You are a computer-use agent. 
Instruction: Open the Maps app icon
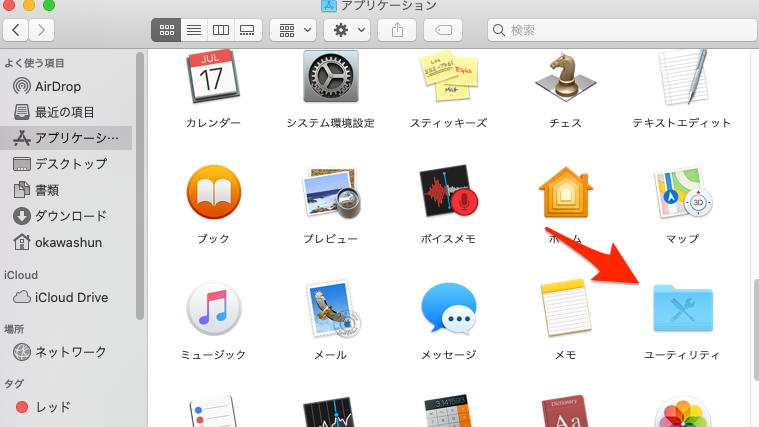coord(683,192)
